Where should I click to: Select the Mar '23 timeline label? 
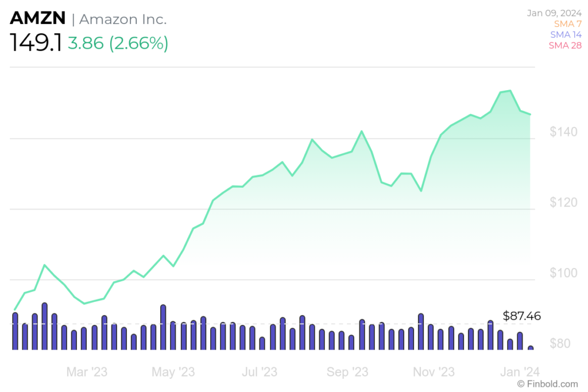[87, 372]
